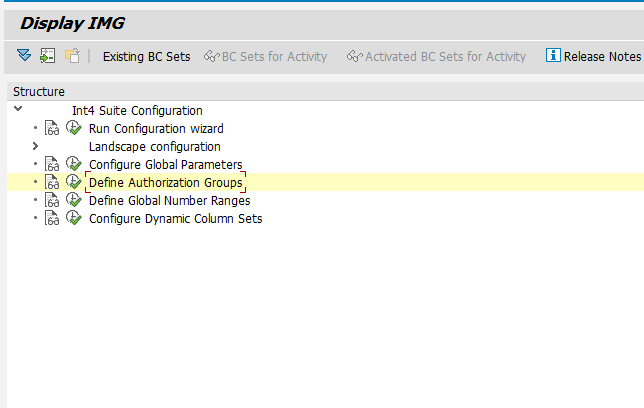Open documentation icon for Define Global Number Ranges

point(52,200)
